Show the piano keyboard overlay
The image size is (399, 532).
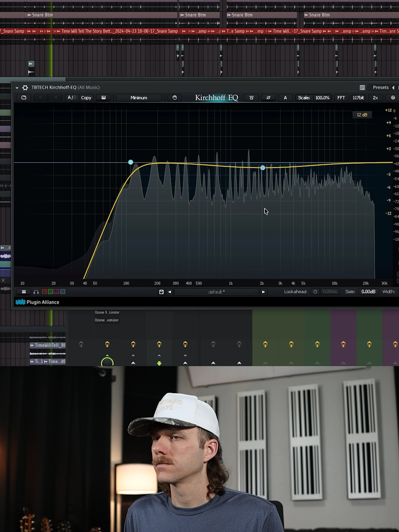103,98
